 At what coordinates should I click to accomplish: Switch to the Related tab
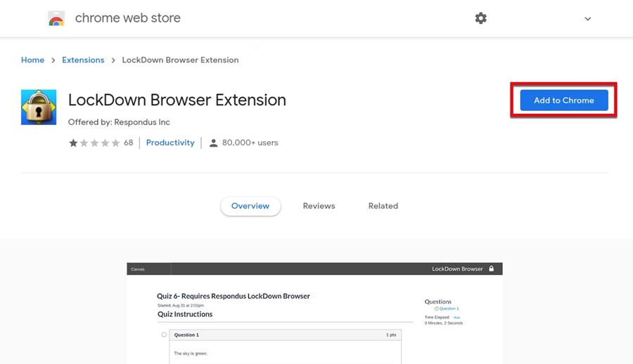383,206
